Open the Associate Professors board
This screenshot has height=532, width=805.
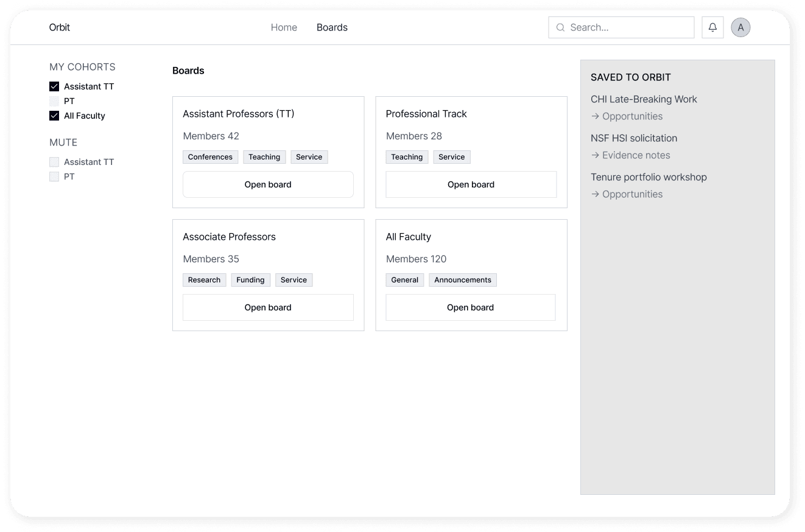[x=268, y=307]
